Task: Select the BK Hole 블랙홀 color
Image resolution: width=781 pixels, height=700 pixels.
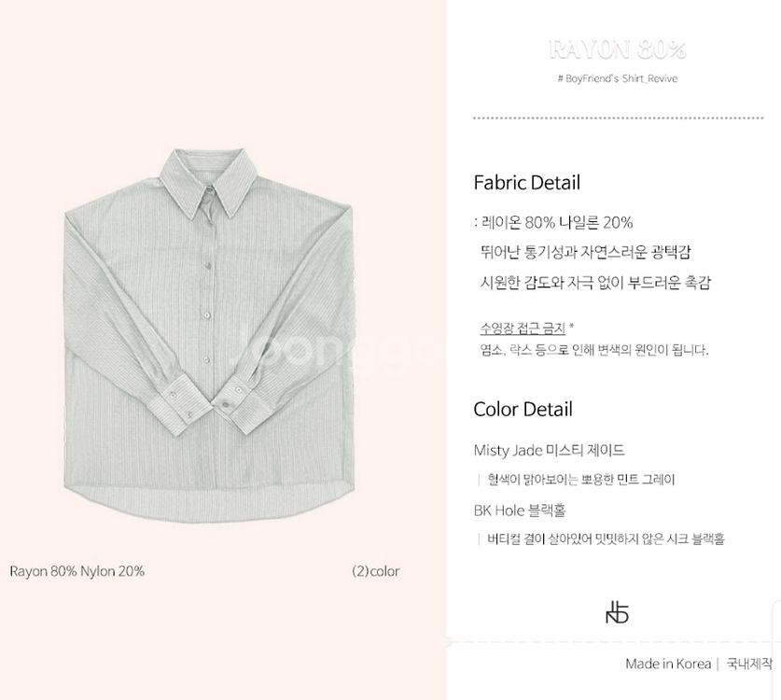Action: coord(520,511)
